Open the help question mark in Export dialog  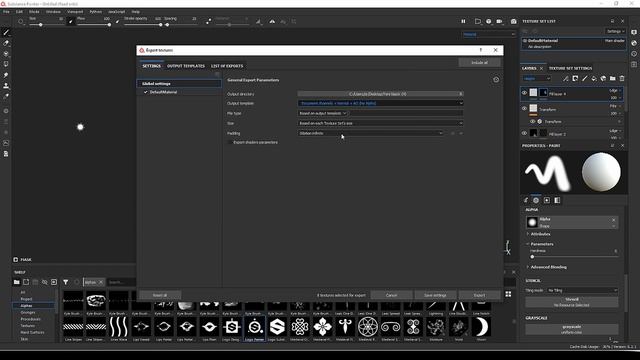click(480, 50)
